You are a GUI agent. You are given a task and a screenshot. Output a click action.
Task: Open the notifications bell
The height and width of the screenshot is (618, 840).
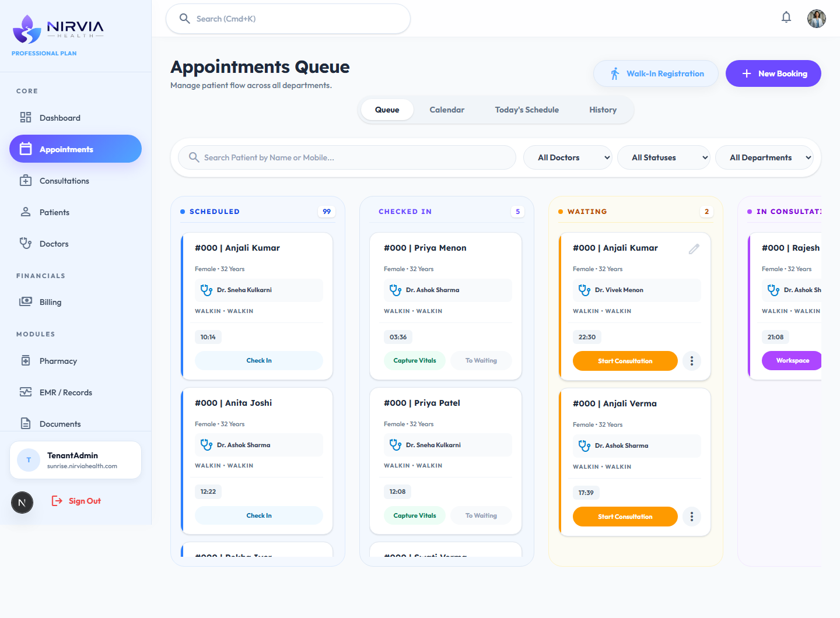click(x=786, y=17)
